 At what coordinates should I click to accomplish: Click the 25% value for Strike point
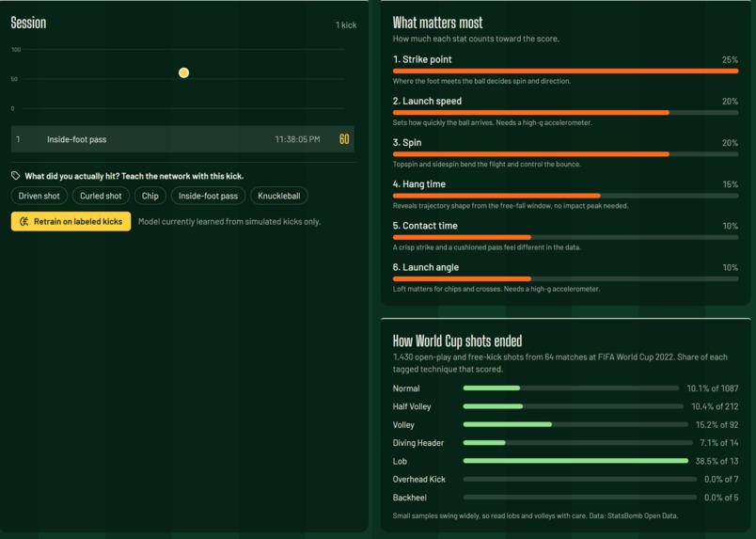click(x=730, y=60)
